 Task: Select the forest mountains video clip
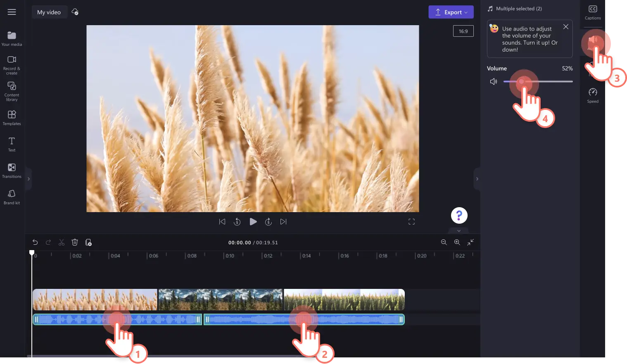(x=221, y=300)
